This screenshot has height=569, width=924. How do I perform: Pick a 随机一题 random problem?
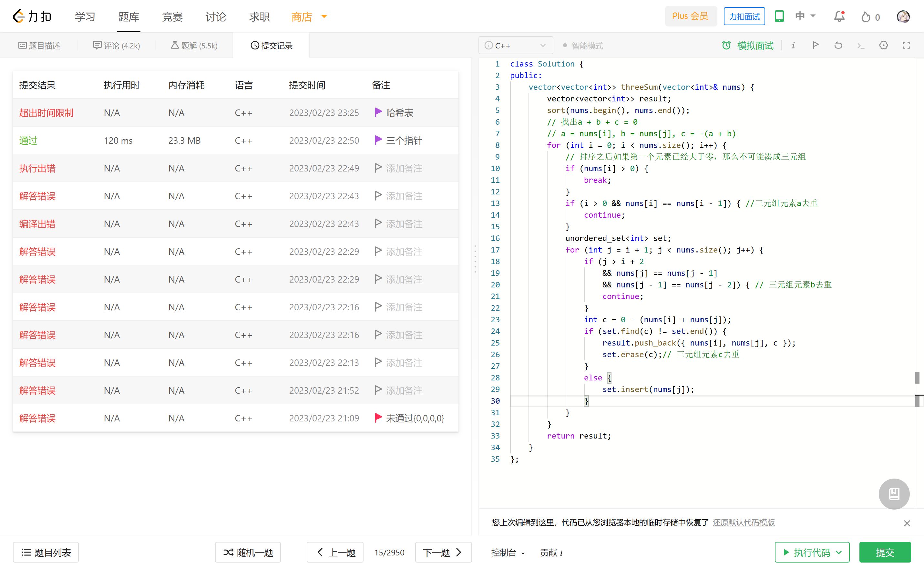tap(248, 553)
